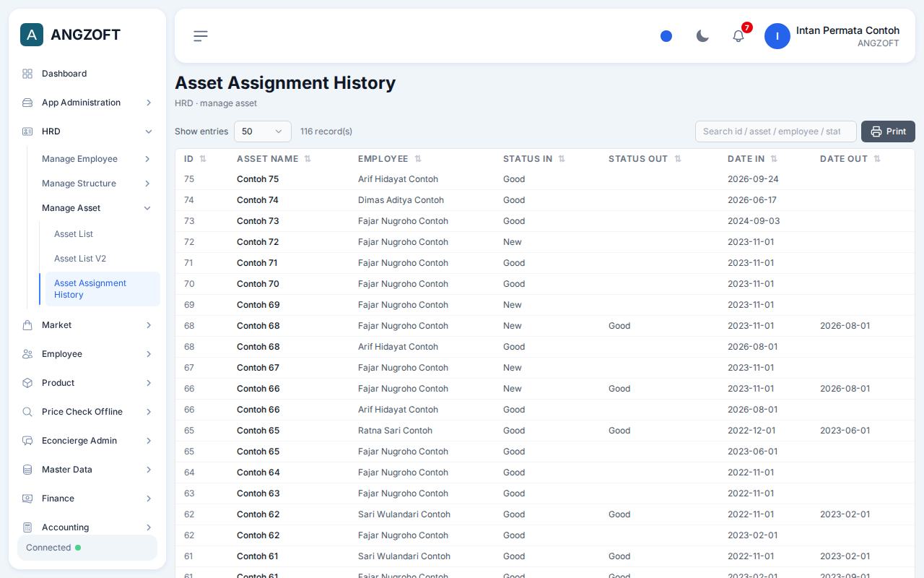This screenshot has width=924, height=578.
Task: Open Intan Permata Contoh profile name
Action: pos(847,30)
